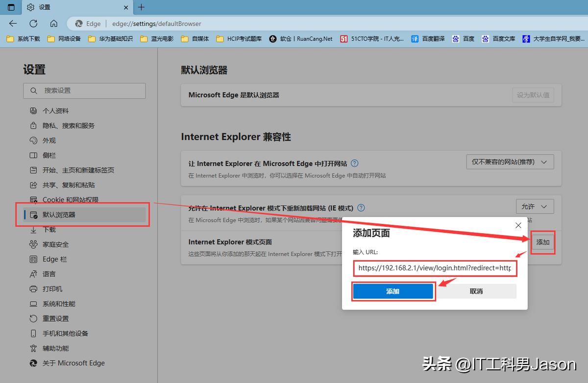This screenshot has height=383, width=588.
Task: Open 自媒体 bookmark folder
Action: pyautogui.click(x=195, y=39)
